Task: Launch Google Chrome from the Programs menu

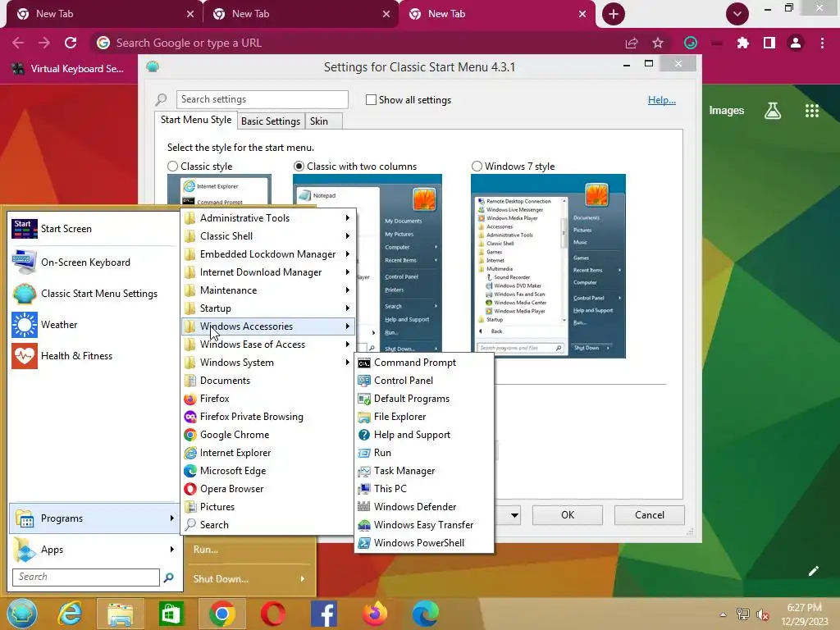Action: tap(268, 435)
